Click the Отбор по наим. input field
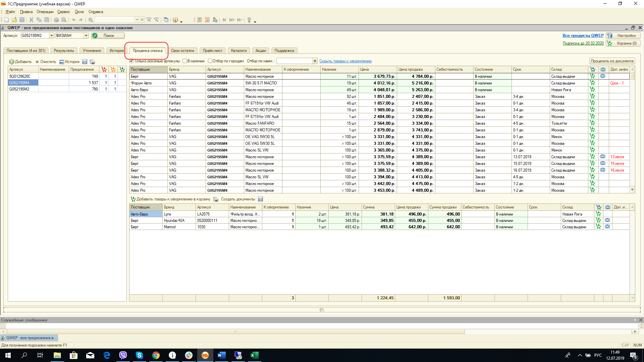This screenshot has height=362, width=644. (294, 61)
